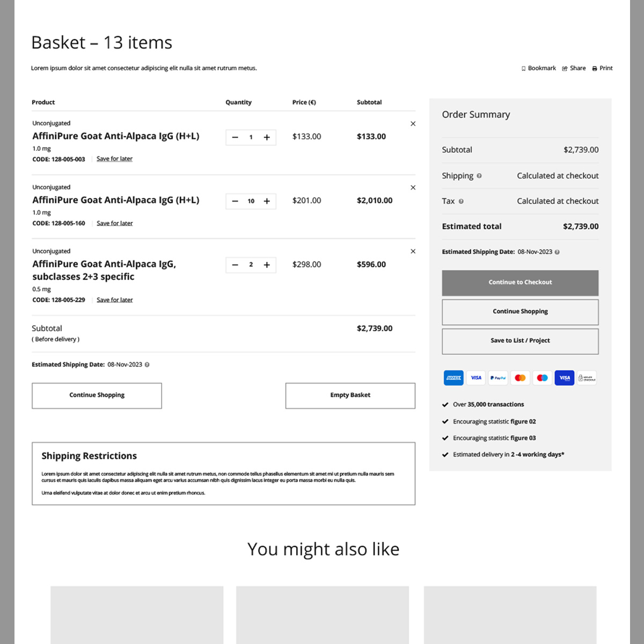
Task: Click quantity field of the $133.00 product
Action: [x=251, y=137]
